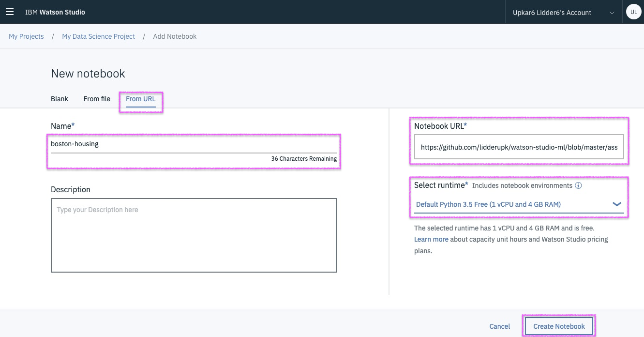The height and width of the screenshot is (337, 644).
Task: Click the New notebook heading
Action: [88, 74]
